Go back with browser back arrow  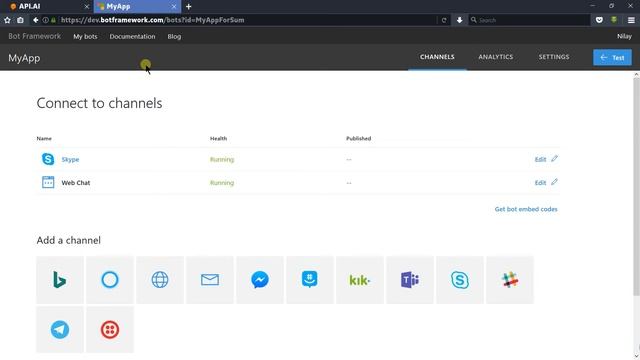pyautogui.click(x=36, y=20)
